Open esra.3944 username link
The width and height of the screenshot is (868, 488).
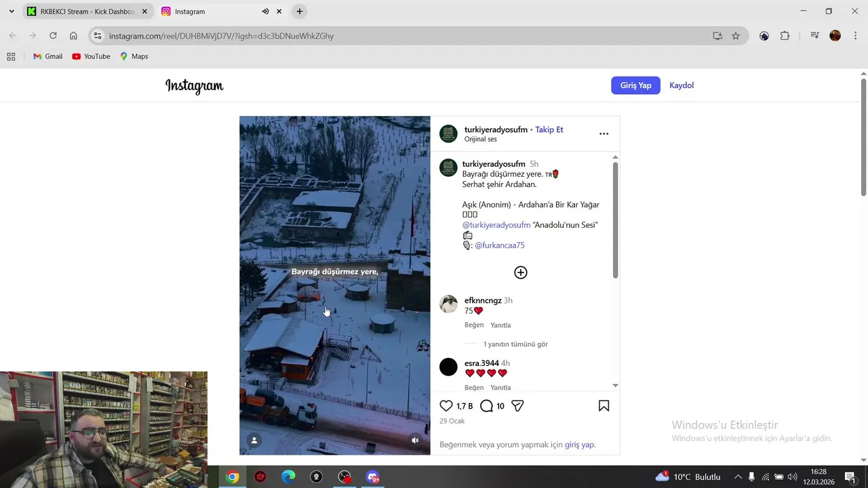pyautogui.click(x=481, y=363)
